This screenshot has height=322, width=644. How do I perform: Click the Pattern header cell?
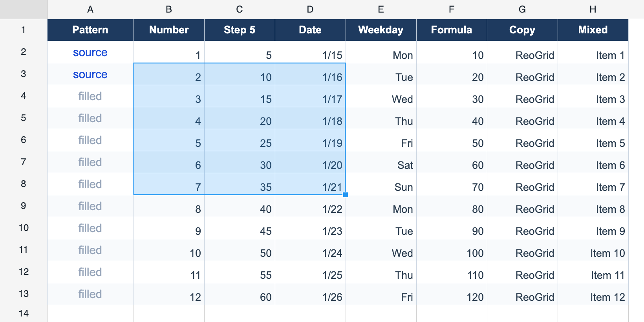(90, 30)
